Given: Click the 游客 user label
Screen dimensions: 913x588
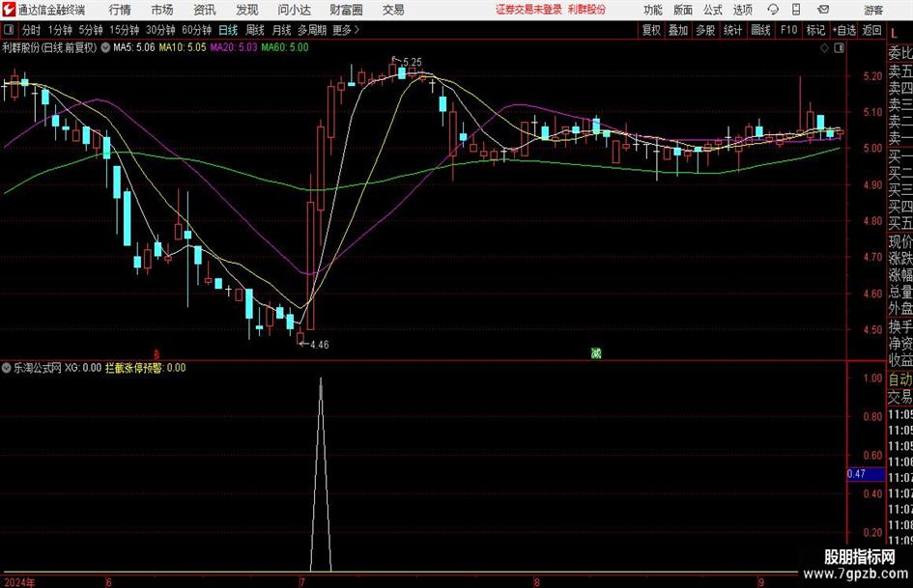Looking at the screenshot, I should pos(872,10).
